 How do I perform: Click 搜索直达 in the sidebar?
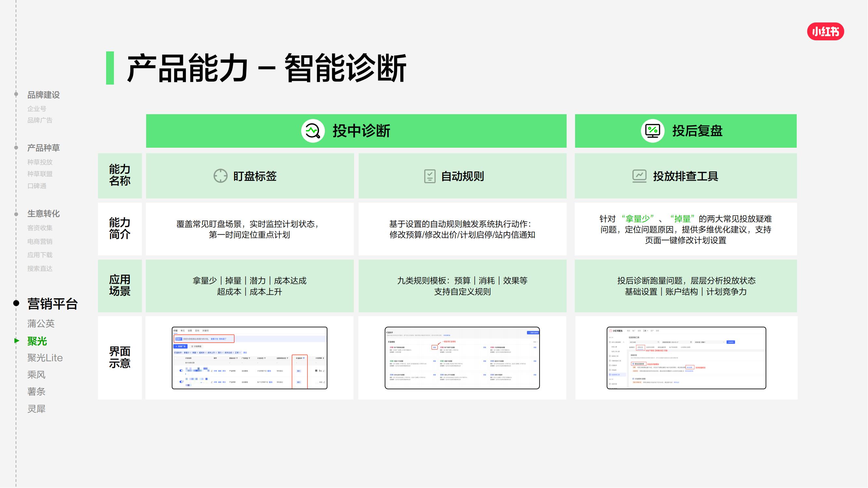tap(40, 268)
